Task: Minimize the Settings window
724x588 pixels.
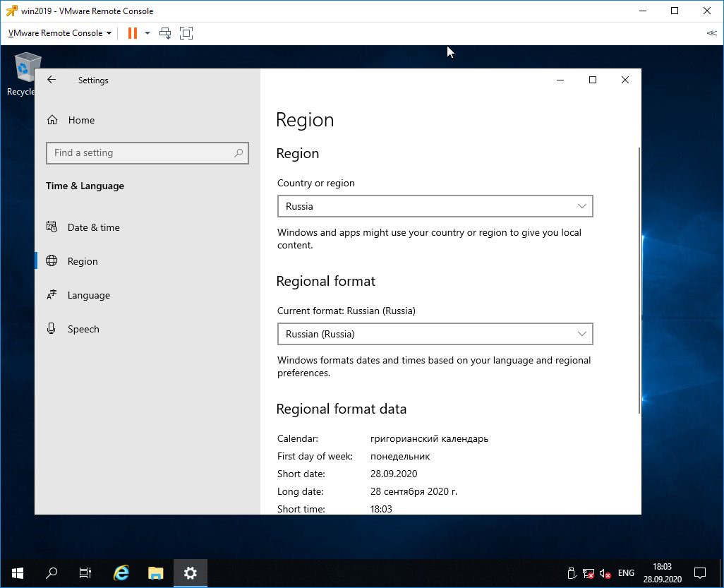Action: point(560,80)
